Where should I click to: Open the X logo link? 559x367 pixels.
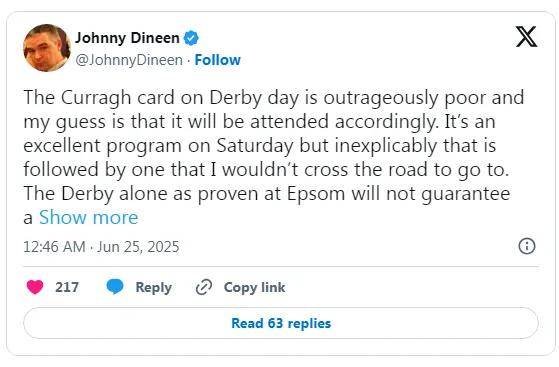526,36
